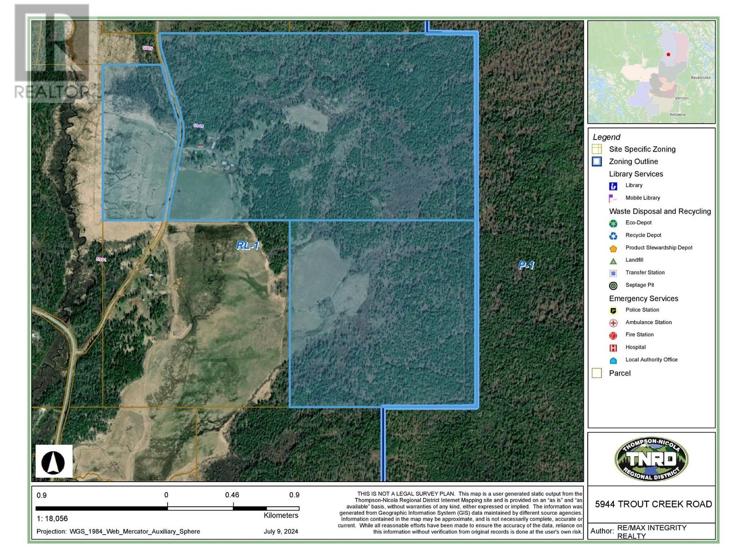Click the Kelowna label on inset map
747x560 pixels.
tap(677, 114)
